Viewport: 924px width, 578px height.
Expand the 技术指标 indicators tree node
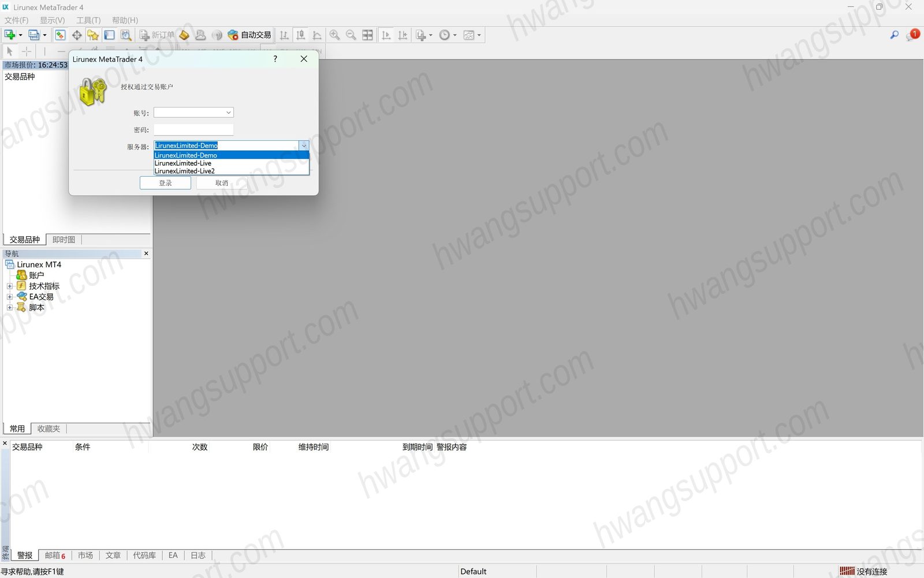tap(9, 286)
